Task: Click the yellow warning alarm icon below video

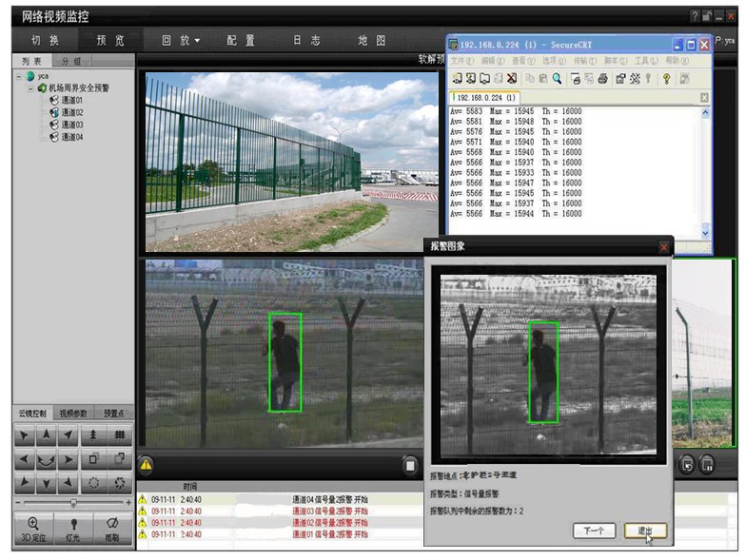Action: click(x=146, y=465)
